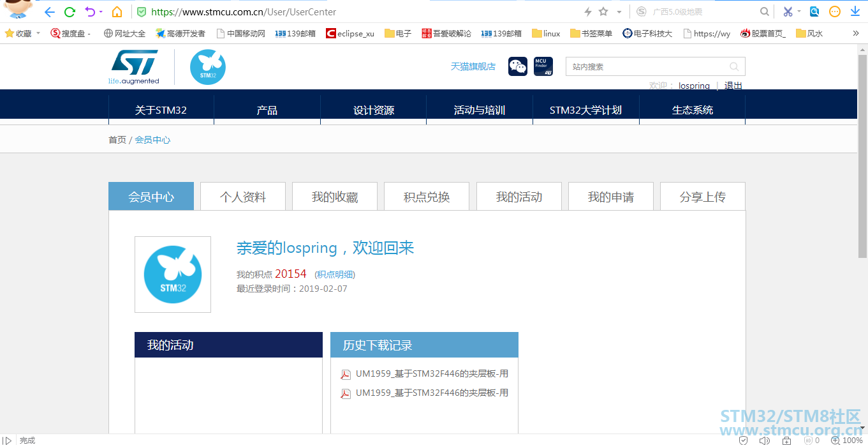Click the round STM32 butterfly logo in header
868x445 pixels.
208,67
